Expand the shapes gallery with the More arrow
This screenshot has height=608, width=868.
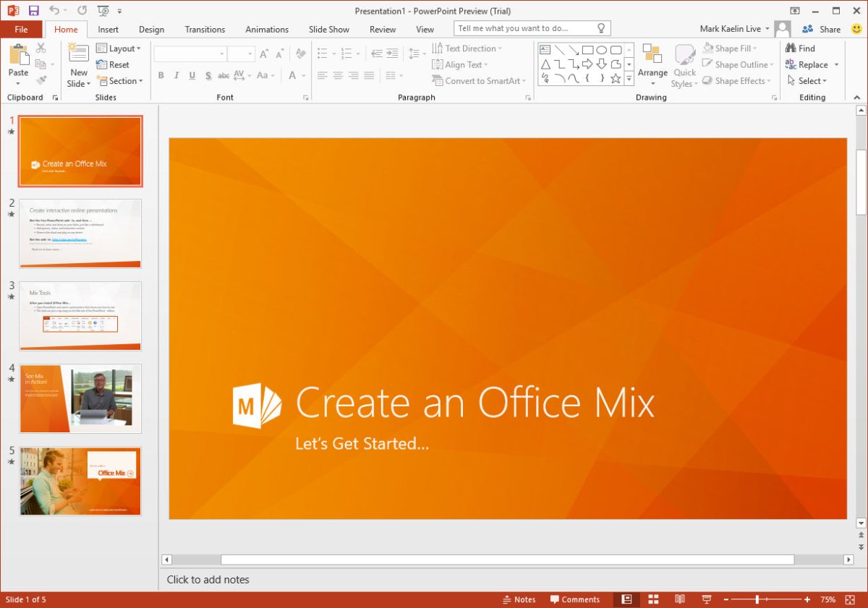pos(629,79)
